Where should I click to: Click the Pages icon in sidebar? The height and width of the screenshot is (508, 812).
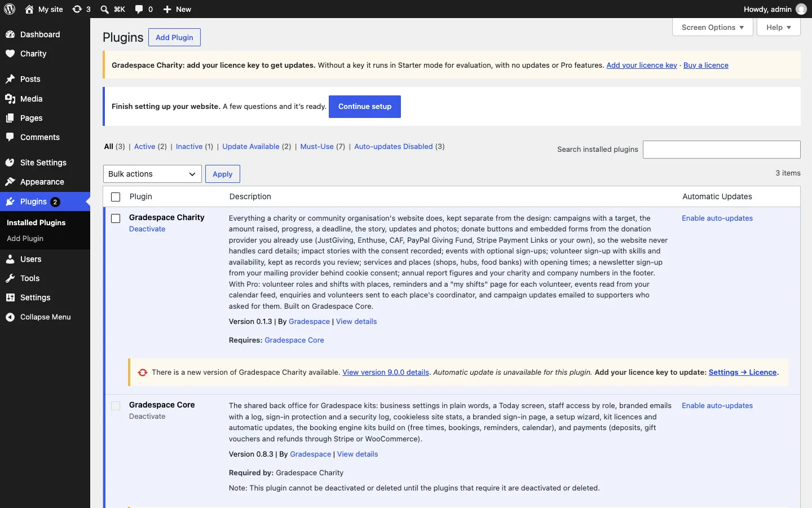pos(10,118)
